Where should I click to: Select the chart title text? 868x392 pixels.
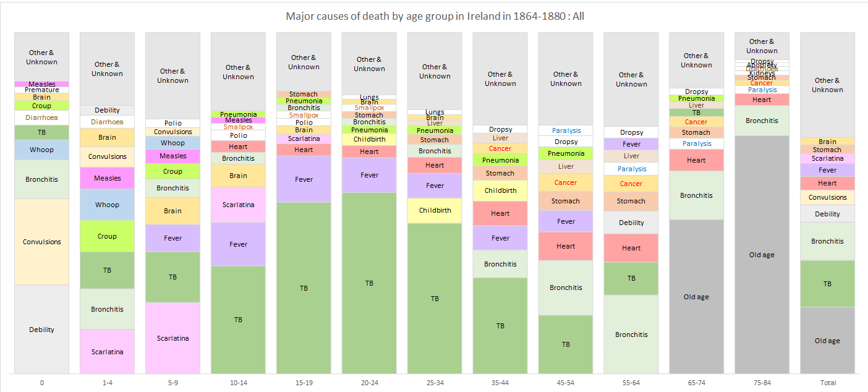click(x=433, y=15)
